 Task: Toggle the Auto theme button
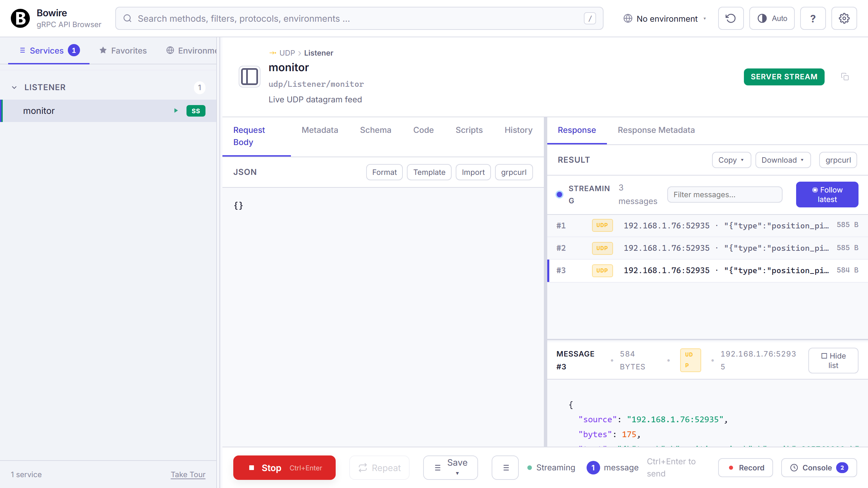coord(772,18)
